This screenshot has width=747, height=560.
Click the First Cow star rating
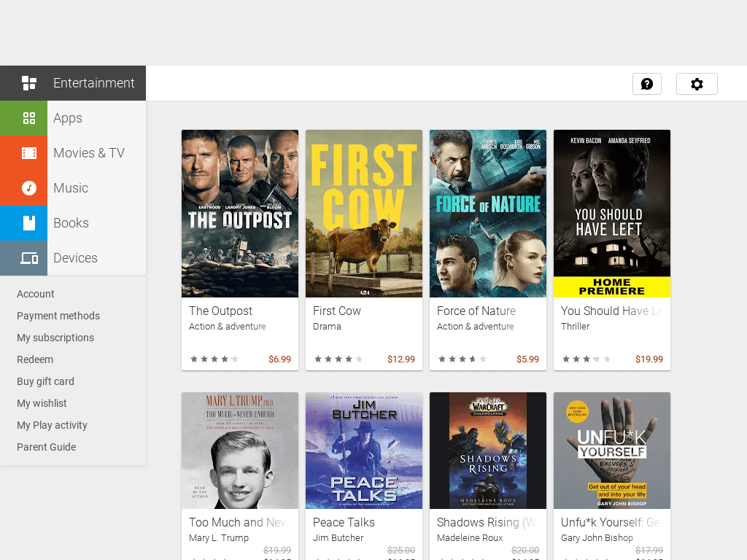(x=338, y=359)
